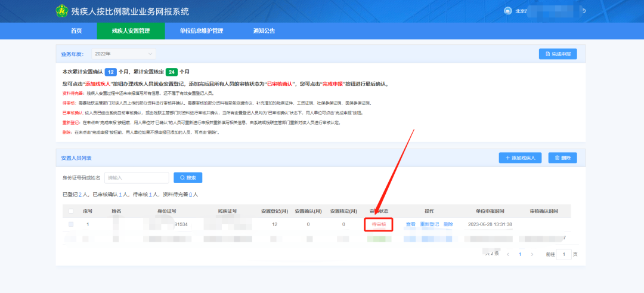The image size is (644, 293).
Task: Select the 残疾人安置管理 tab
Action: click(x=131, y=31)
